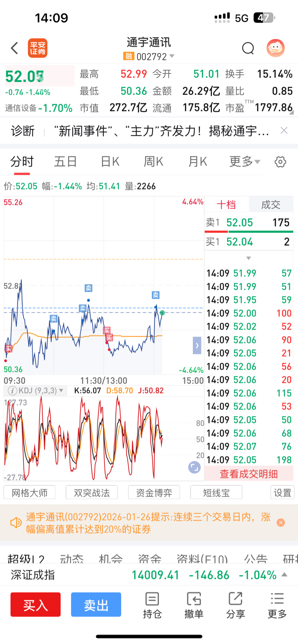The image size is (298, 644).
Task: Expand the stock code 002792 dropdown arrow
Action: pyautogui.click(x=172, y=57)
